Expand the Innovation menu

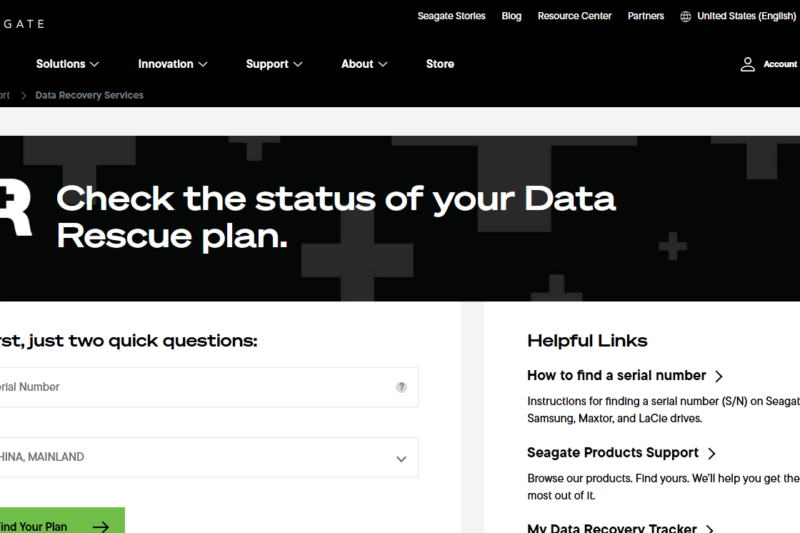(172, 64)
